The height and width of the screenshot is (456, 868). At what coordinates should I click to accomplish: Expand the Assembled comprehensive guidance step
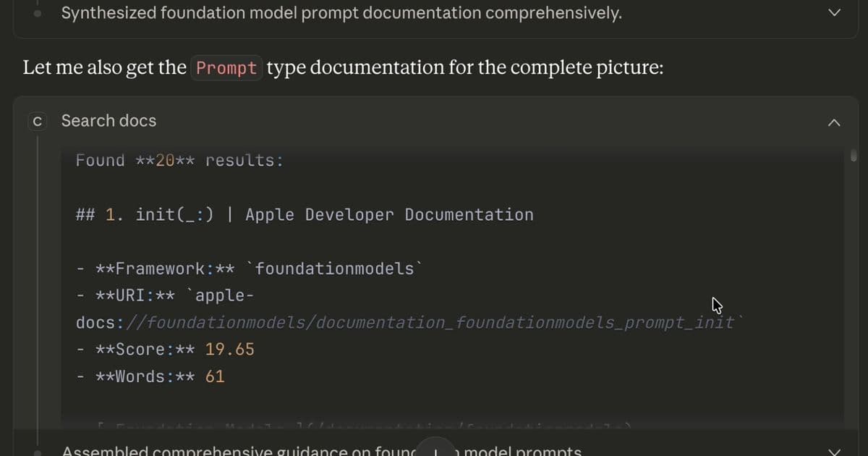coord(833,450)
